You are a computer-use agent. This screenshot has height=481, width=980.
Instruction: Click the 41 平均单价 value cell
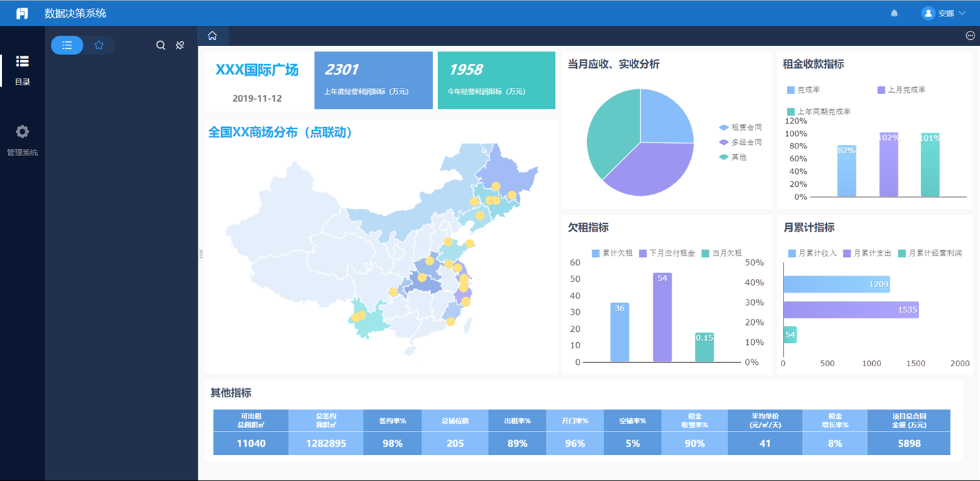[765, 444]
